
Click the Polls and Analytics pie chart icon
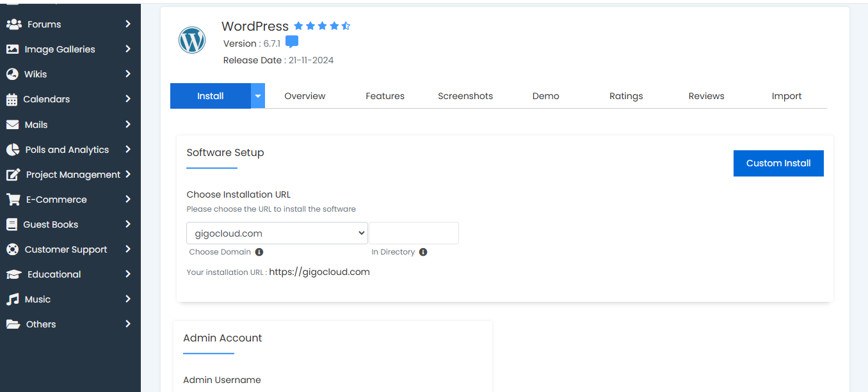[x=13, y=150]
